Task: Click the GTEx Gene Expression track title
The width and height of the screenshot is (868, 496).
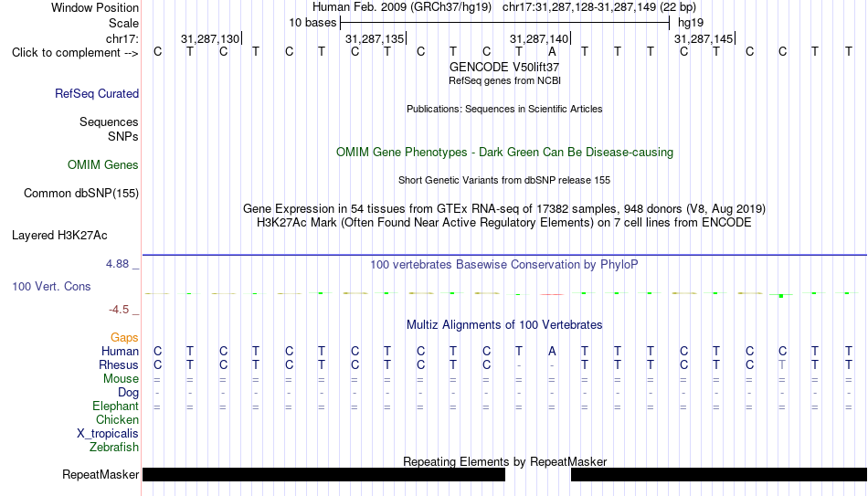Action: coord(504,208)
